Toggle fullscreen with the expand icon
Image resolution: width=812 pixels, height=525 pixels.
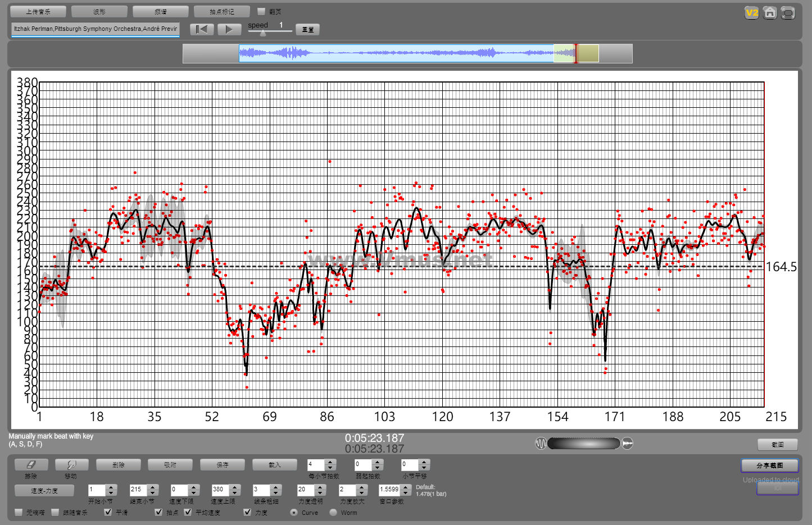click(x=788, y=12)
